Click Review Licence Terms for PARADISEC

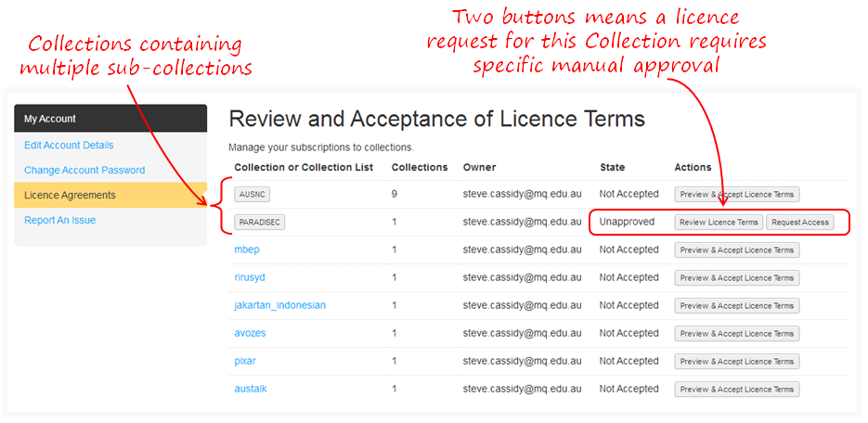719,223
